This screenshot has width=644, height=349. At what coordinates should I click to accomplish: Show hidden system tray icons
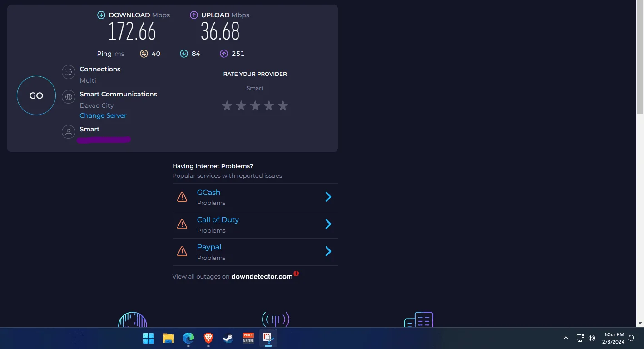coord(566,338)
